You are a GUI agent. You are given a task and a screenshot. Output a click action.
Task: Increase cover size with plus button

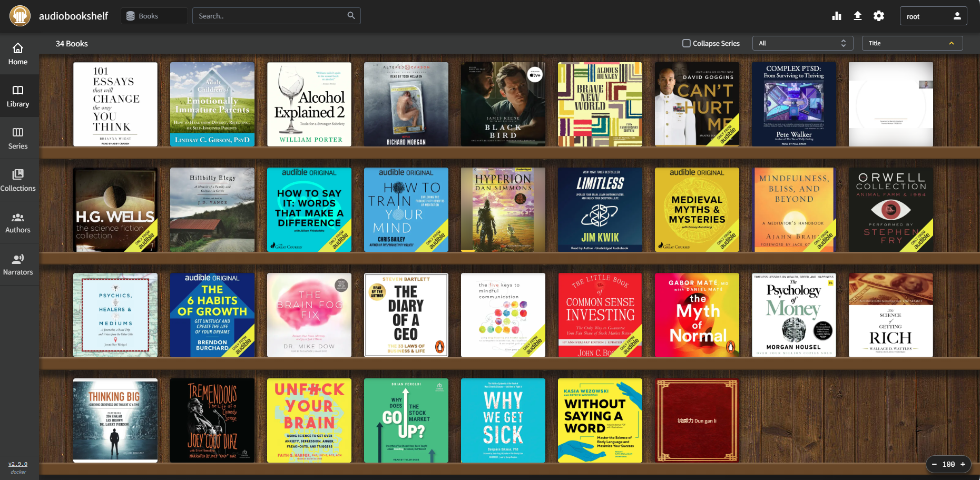point(963,464)
